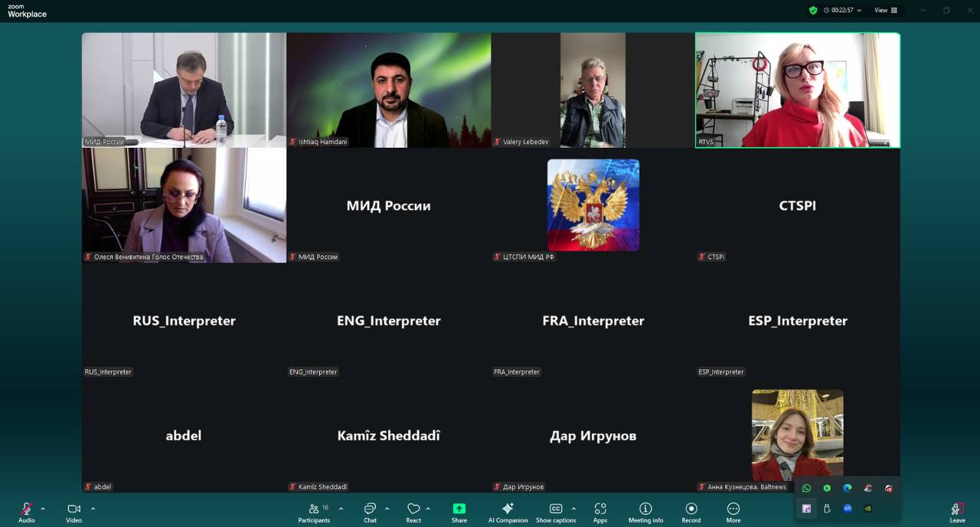Viewport: 980px width, 527px height.
Task: Open AI Companion
Action: (508, 512)
